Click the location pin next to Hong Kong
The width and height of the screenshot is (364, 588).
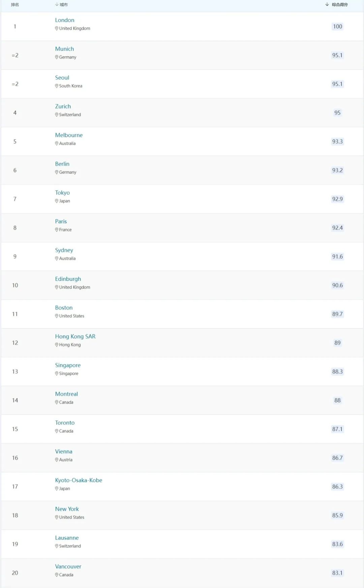57,345
